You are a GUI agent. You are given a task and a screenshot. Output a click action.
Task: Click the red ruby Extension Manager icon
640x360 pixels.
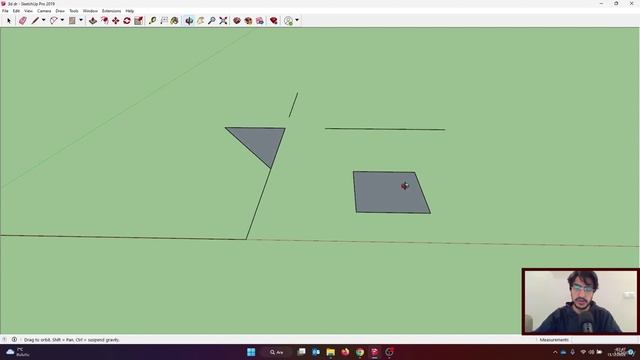(273, 20)
